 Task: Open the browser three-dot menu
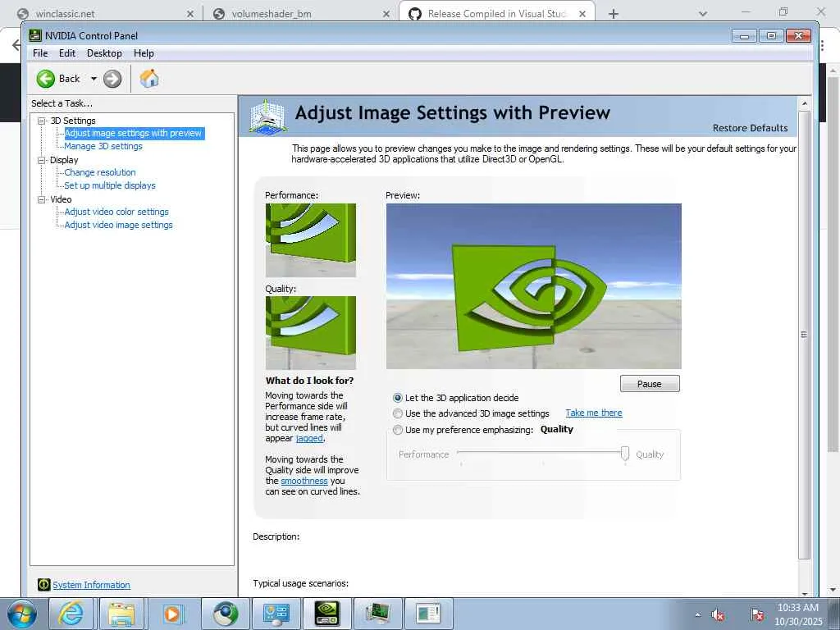822,46
